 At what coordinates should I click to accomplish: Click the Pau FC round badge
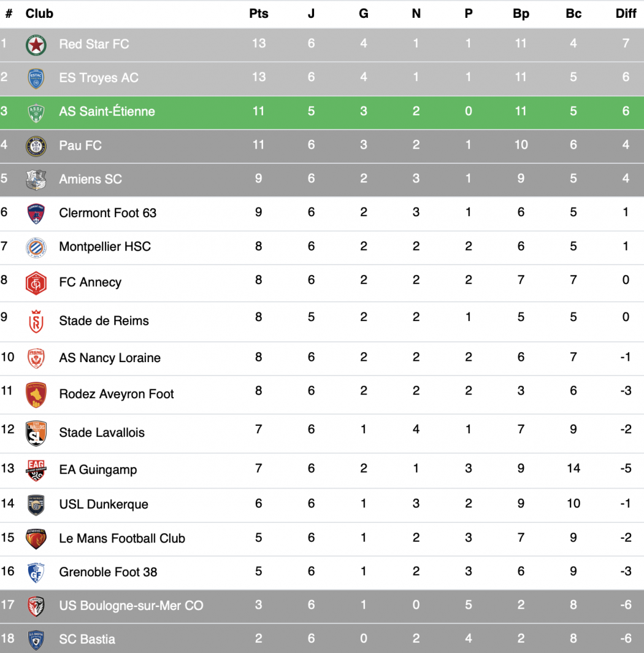[36, 146]
